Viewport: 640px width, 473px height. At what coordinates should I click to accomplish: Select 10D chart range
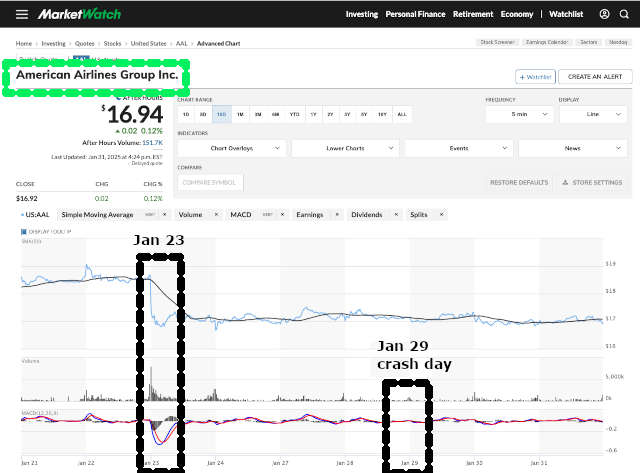(x=222, y=114)
